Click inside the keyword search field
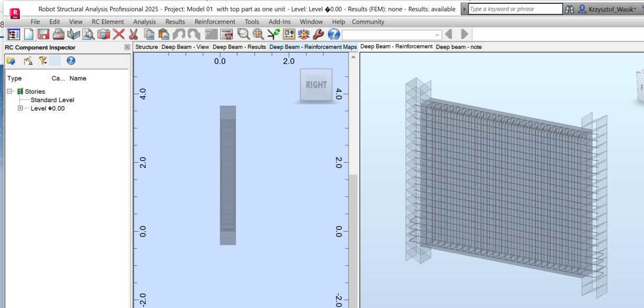644x308 pixels. tap(513, 8)
